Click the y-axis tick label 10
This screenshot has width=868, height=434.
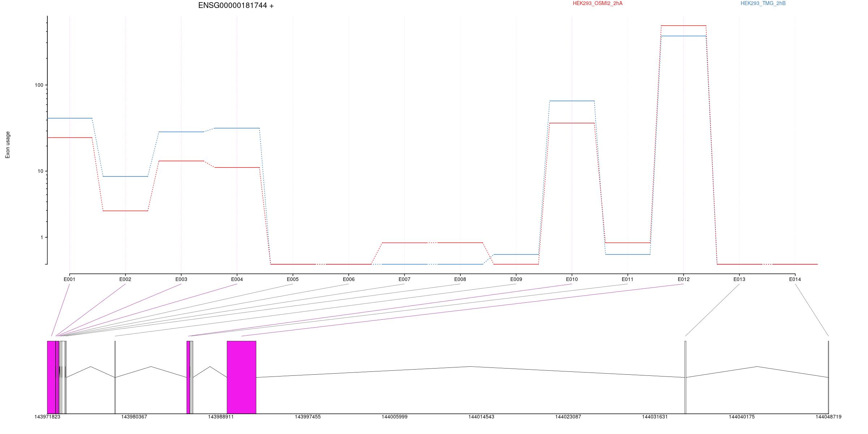pyautogui.click(x=40, y=171)
